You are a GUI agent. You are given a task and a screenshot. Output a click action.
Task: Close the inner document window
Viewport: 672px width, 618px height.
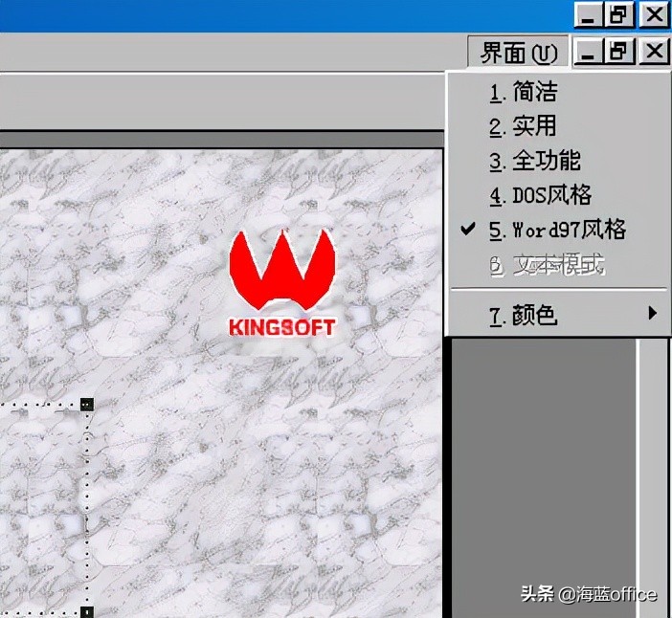(654, 52)
